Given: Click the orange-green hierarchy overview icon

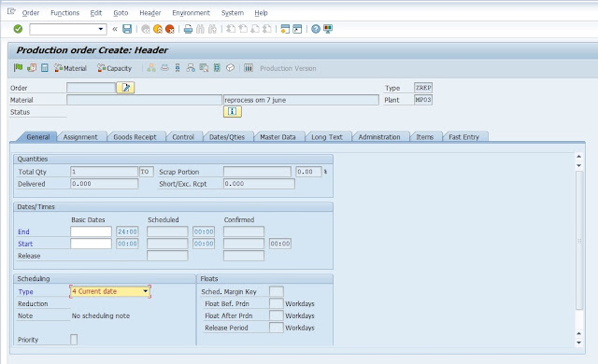Looking at the screenshot, I should click(x=151, y=68).
